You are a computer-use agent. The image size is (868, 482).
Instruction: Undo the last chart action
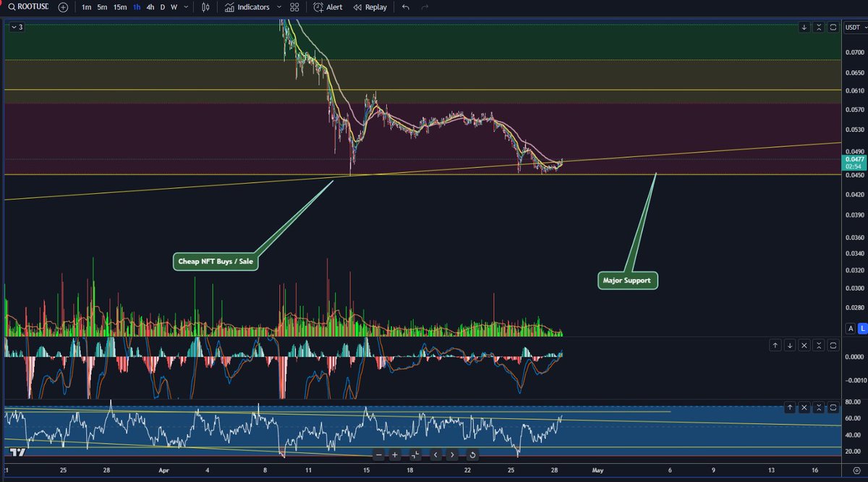(405, 7)
